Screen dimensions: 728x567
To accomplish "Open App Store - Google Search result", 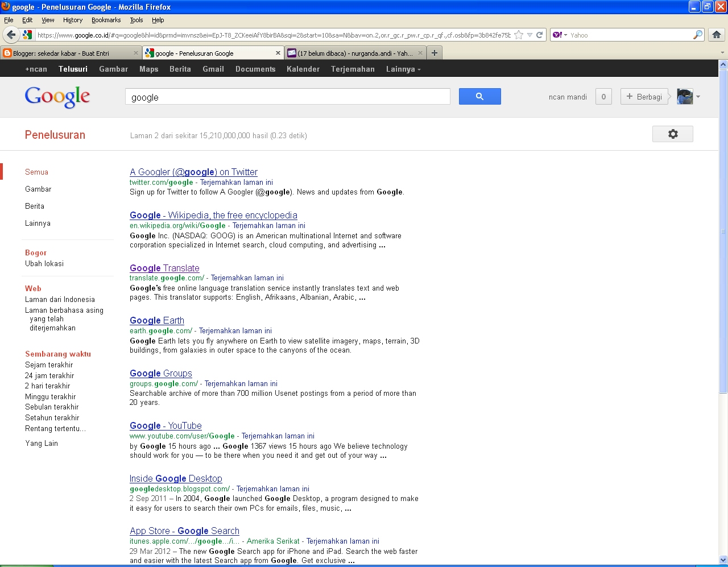I will pyautogui.click(x=184, y=531).
